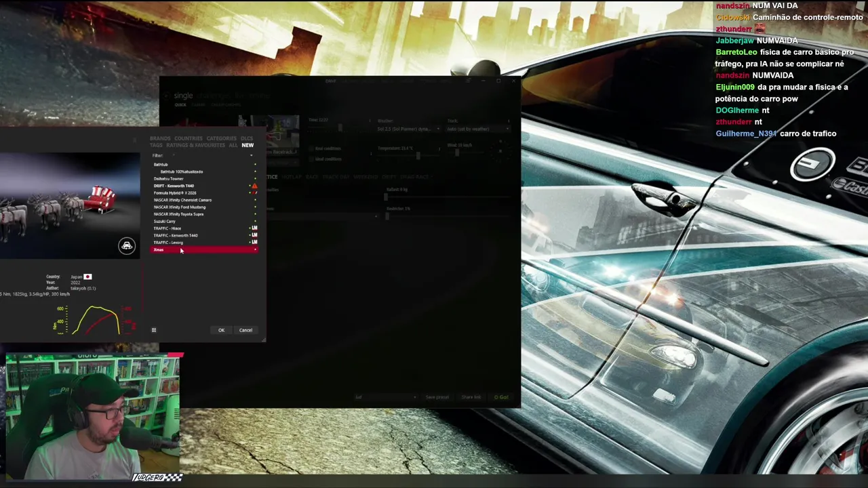Show ALL cars tab
This screenshot has width=868, height=488.
pos(233,145)
